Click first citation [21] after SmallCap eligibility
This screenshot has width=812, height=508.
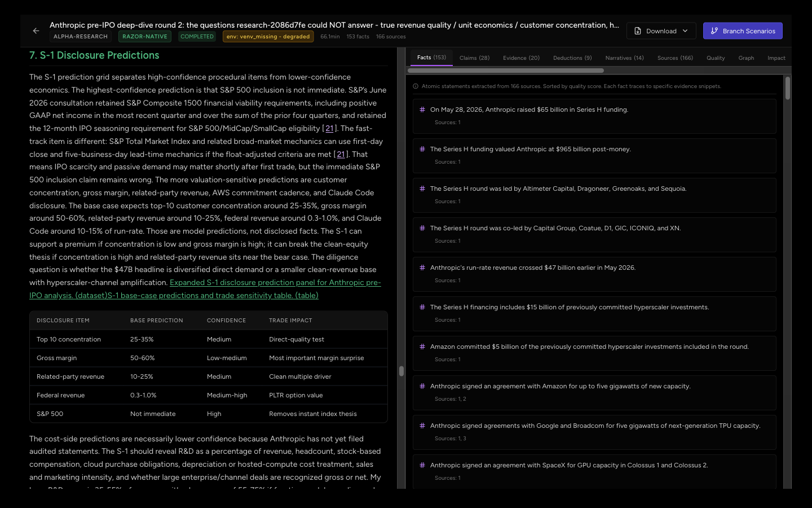point(329,129)
